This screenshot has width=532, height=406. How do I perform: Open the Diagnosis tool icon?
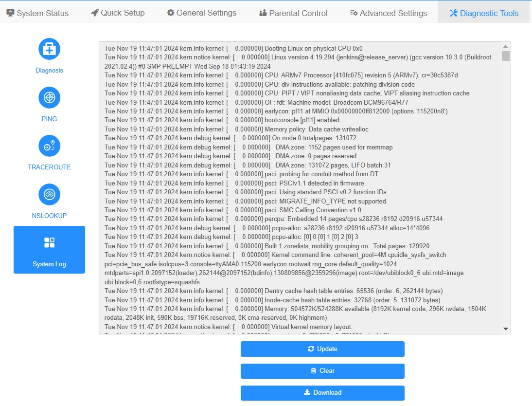(49, 49)
